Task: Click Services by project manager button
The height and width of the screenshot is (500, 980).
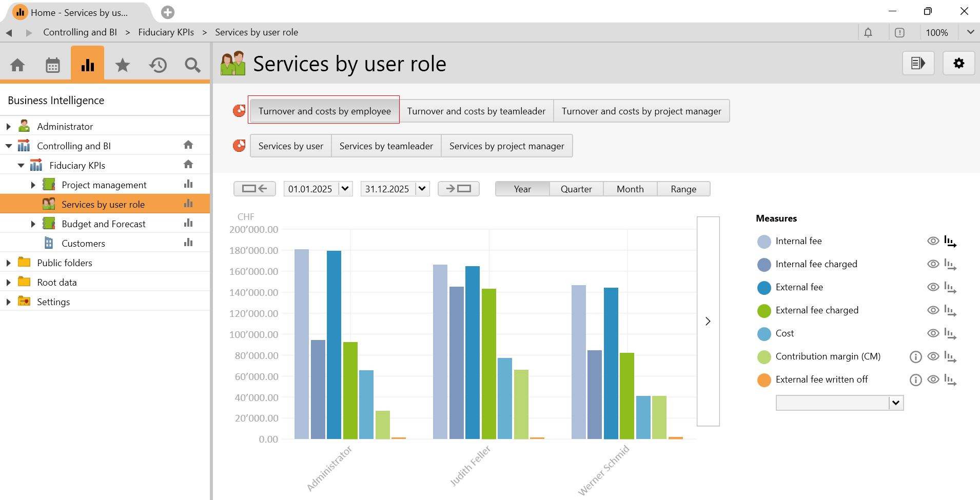Action: click(506, 146)
